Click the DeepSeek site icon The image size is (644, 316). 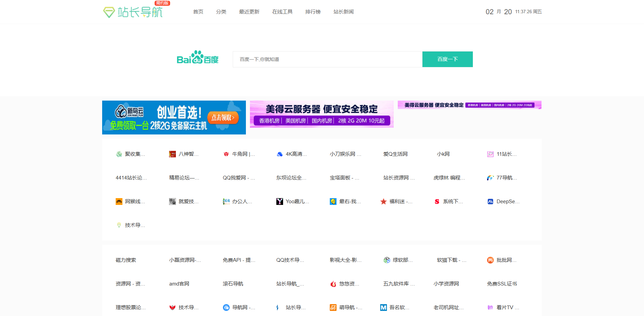(490, 202)
